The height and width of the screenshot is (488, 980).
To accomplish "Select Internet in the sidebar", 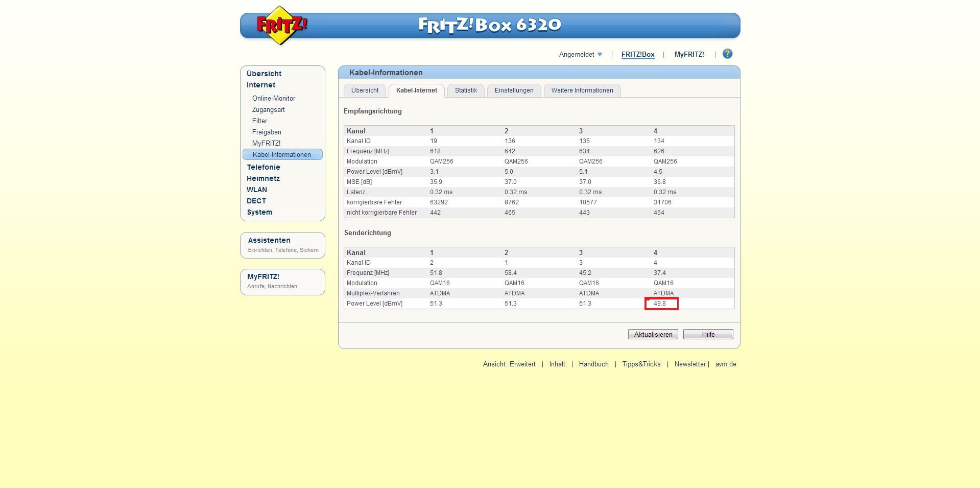I will [261, 85].
